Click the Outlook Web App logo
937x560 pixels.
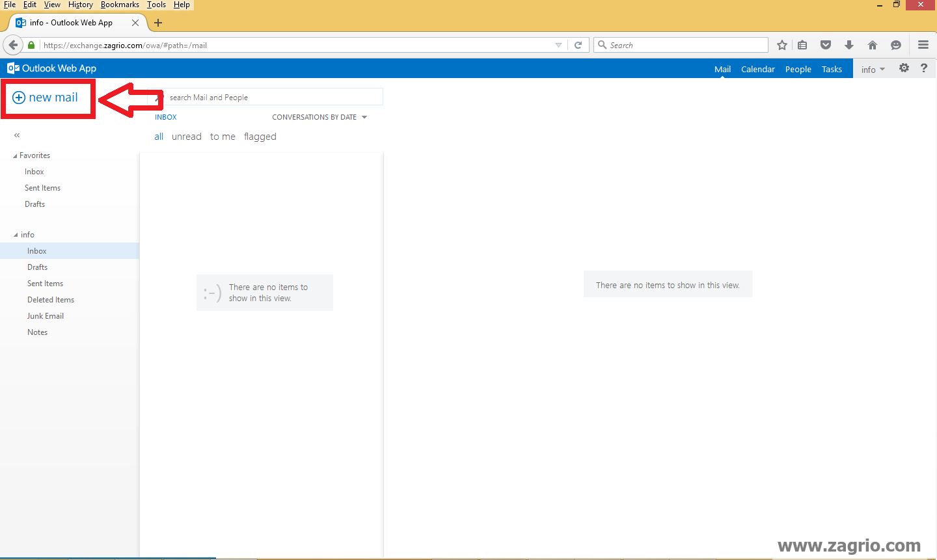[51, 68]
